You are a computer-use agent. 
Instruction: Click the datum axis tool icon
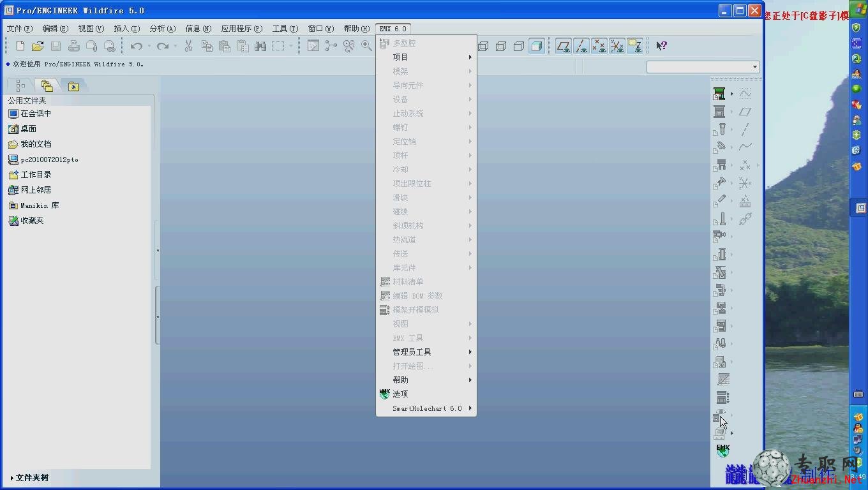pyautogui.click(x=745, y=130)
